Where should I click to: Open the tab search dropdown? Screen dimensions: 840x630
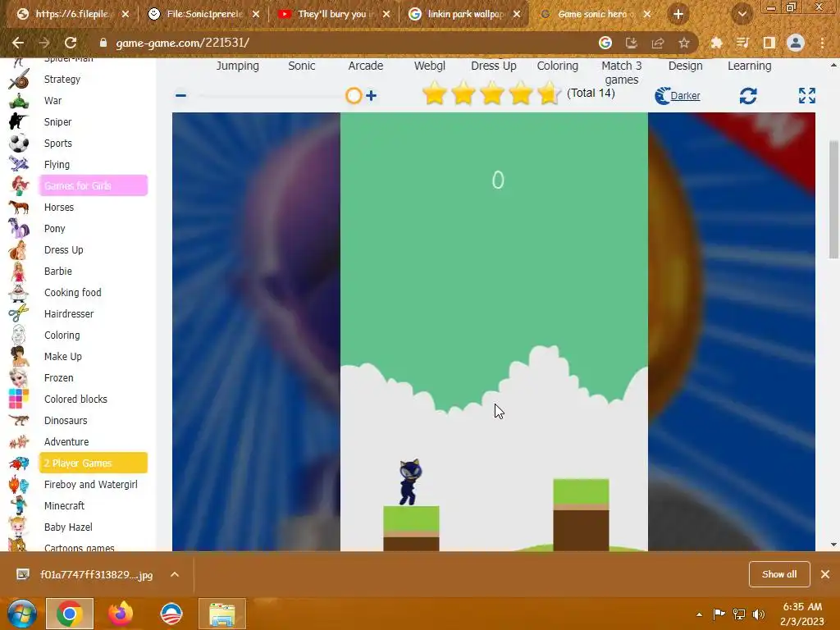(x=742, y=14)
